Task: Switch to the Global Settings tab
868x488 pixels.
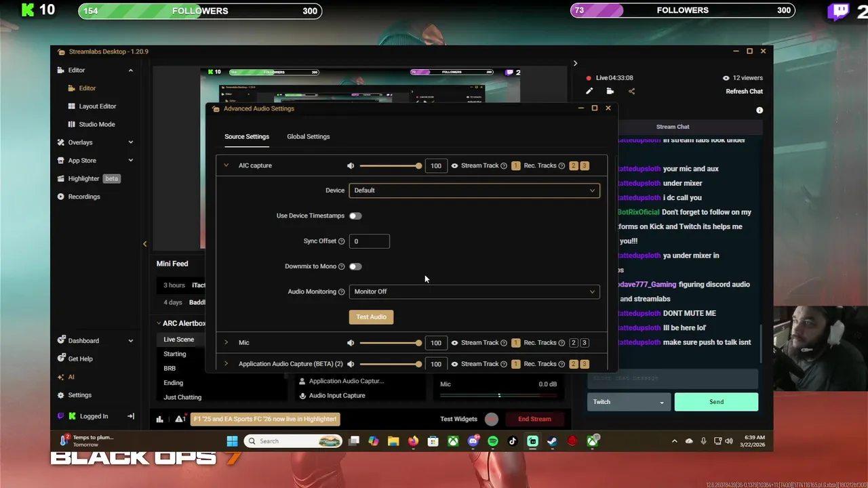Action: pos(308,137)
